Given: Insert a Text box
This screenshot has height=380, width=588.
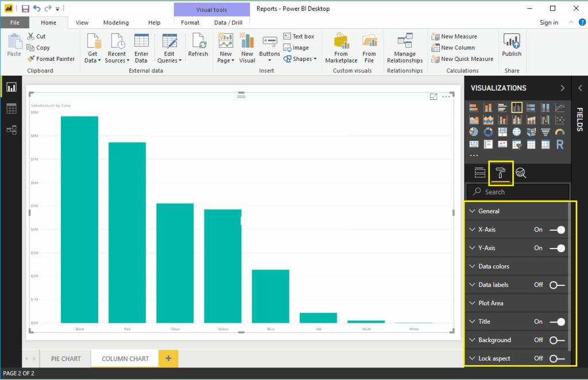Looking at the screenshot, I should click(x=299, y=36).
